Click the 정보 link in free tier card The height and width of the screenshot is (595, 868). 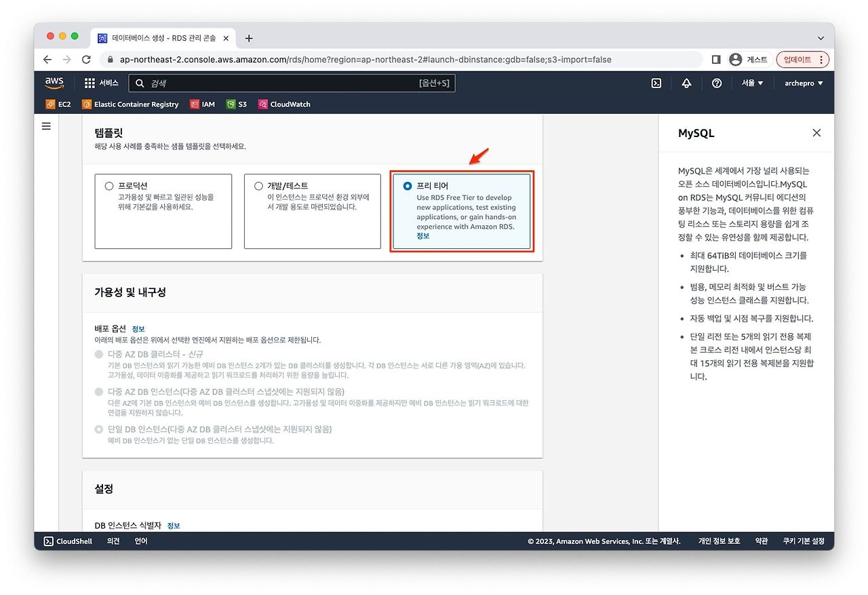(422, 236)
